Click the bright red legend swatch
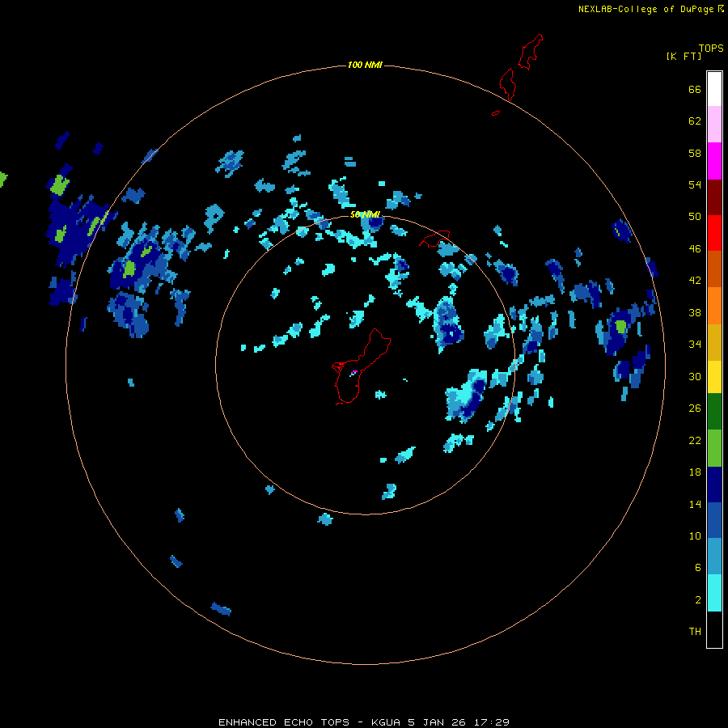 coord(714,233)
